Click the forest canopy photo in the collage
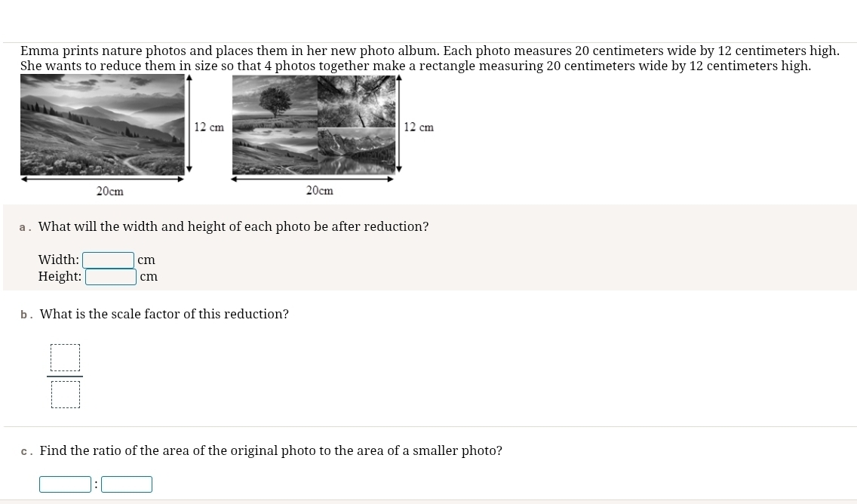Screen dimensions: 857x504 [356, 101]
